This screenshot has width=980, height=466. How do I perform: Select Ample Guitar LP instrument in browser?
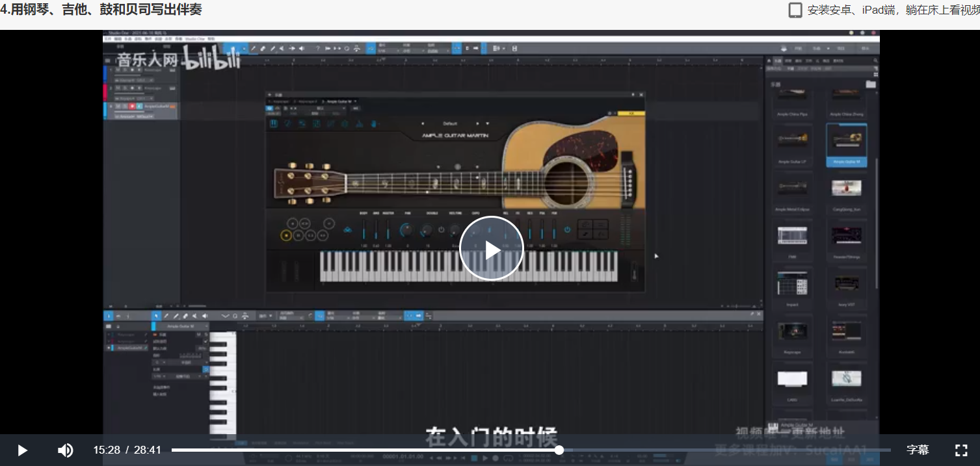(x=792, y=145)
